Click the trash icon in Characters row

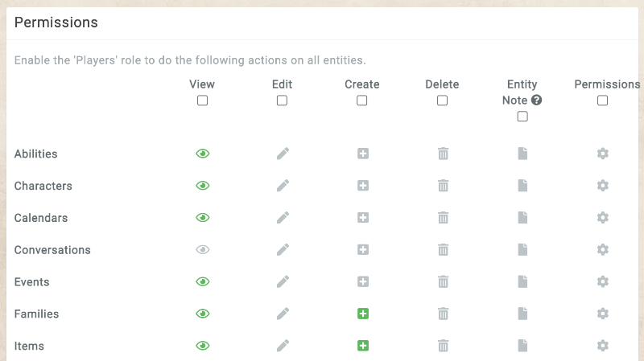(x=442, y=186)
